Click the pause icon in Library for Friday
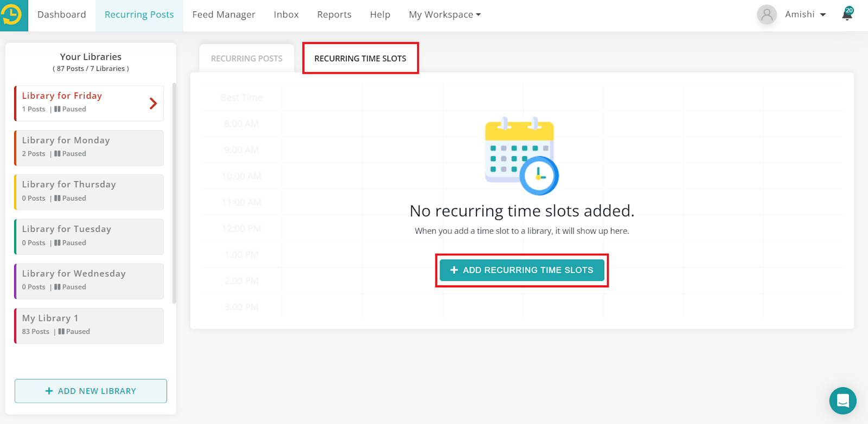868x424 pixels. point(58,109)
